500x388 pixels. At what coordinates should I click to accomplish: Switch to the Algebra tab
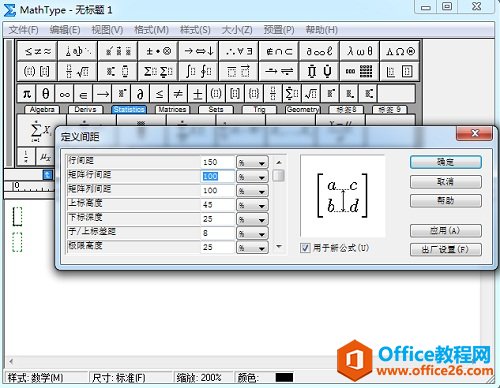click(x=42, y=109)
